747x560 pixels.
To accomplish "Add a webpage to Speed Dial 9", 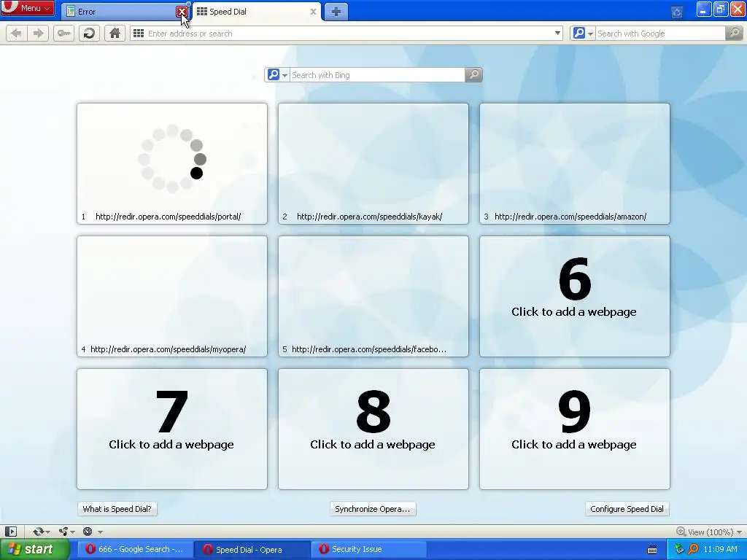I will 575,429.
